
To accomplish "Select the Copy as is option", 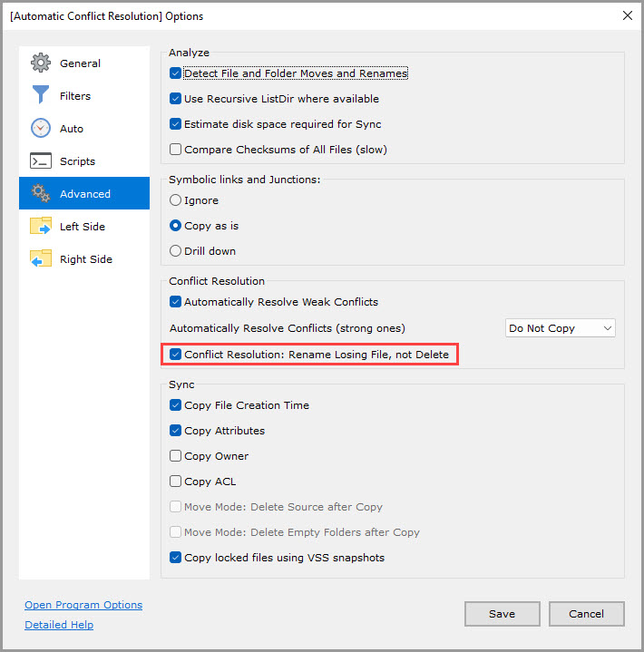I will click(x=175, y=226).
